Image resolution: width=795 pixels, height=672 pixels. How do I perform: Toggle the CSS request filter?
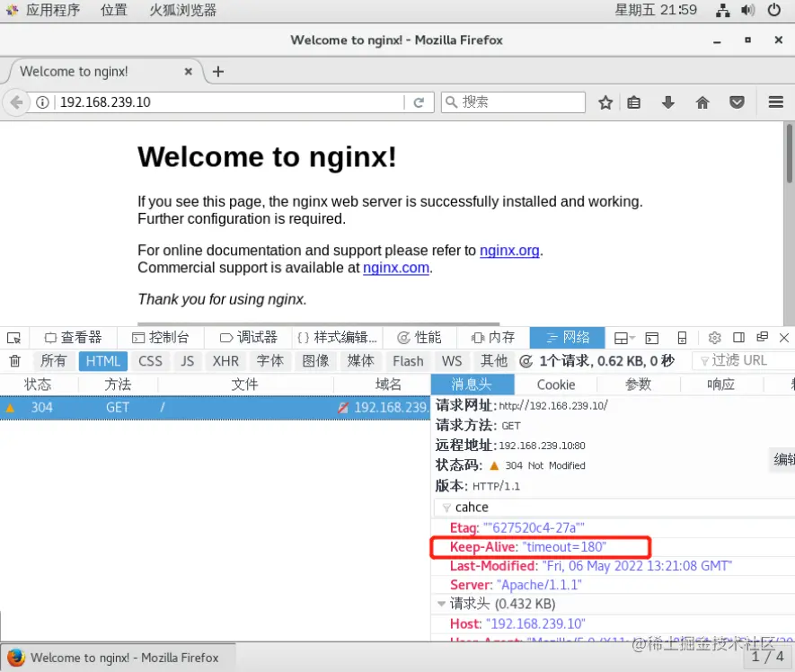(x=150, y=361)
